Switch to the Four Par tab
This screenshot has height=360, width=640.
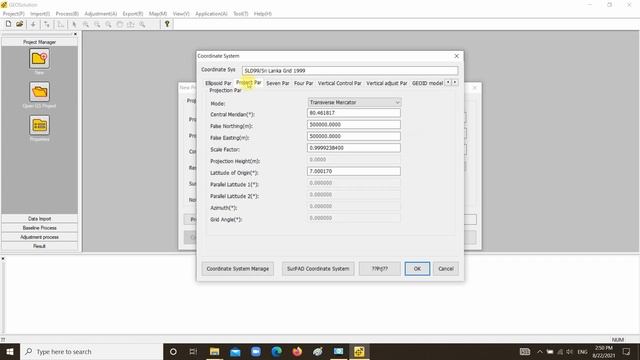coord(303,83)
